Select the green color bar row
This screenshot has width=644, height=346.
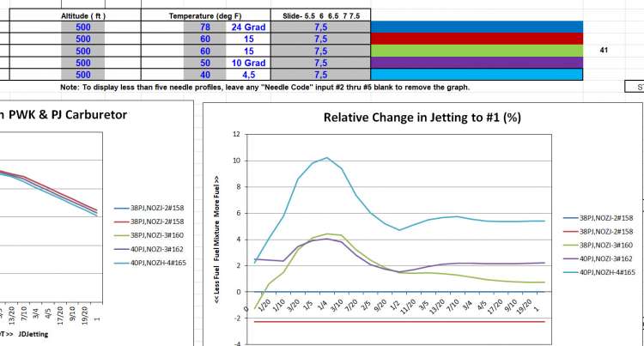click(x=477, y=51)
